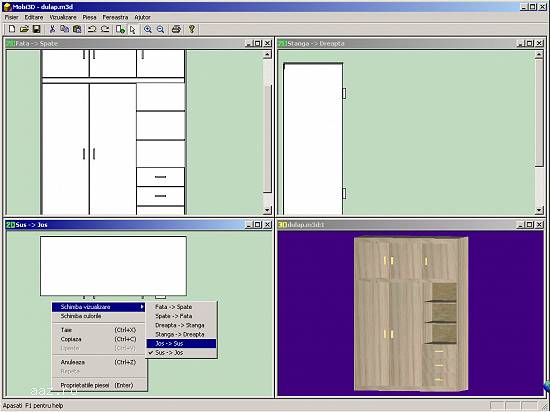The width and height of the screenshot is (550, 412).
Task: Click the Stanga -> Dreapta vertical scrollbar thumb
Action: click(539, 112)
